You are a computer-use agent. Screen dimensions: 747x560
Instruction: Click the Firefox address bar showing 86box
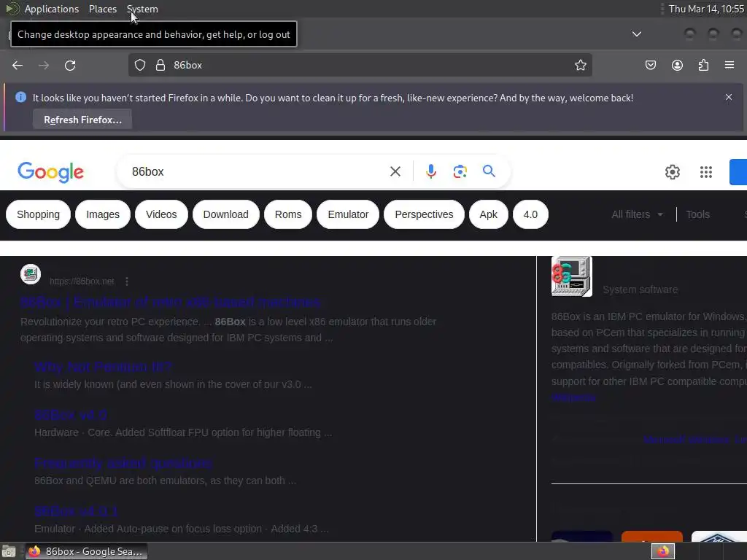coord(360,65)
